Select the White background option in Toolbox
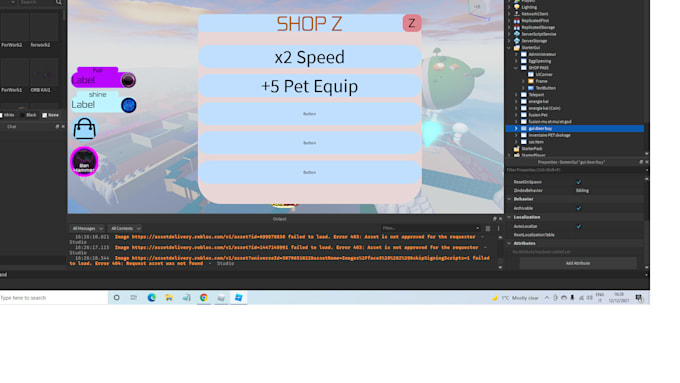The height and width of the screenshot is (383, 680). tap(7, 115)
